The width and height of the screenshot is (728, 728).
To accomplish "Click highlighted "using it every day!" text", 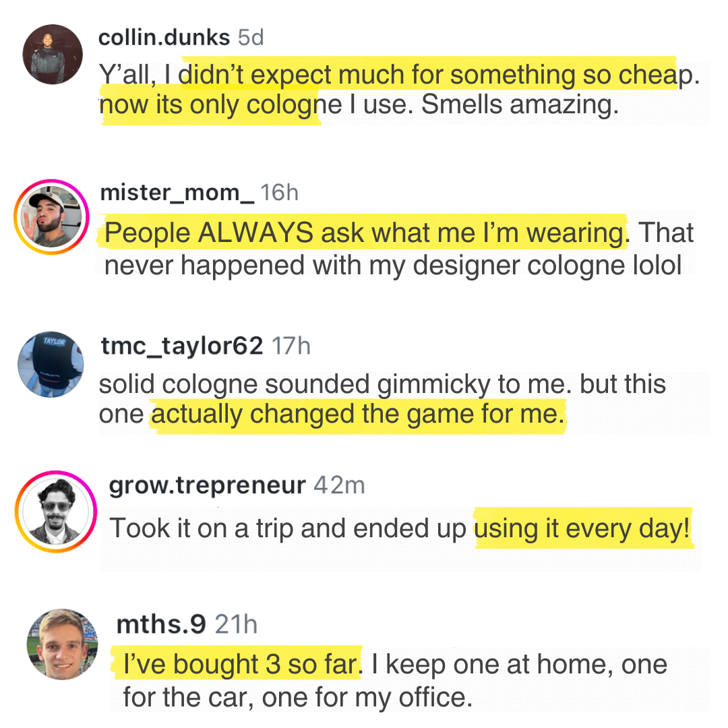I will tap(582, 529).
